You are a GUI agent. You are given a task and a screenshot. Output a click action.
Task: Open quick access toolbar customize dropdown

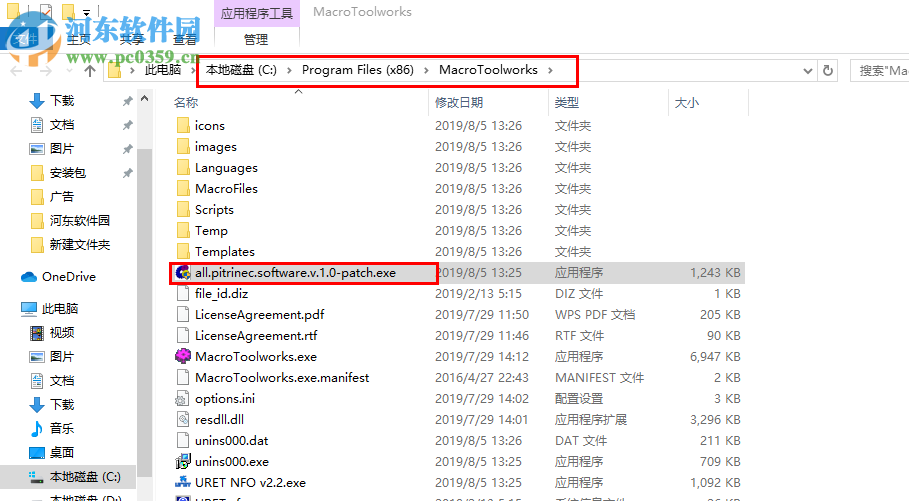(x=86, y=12)
